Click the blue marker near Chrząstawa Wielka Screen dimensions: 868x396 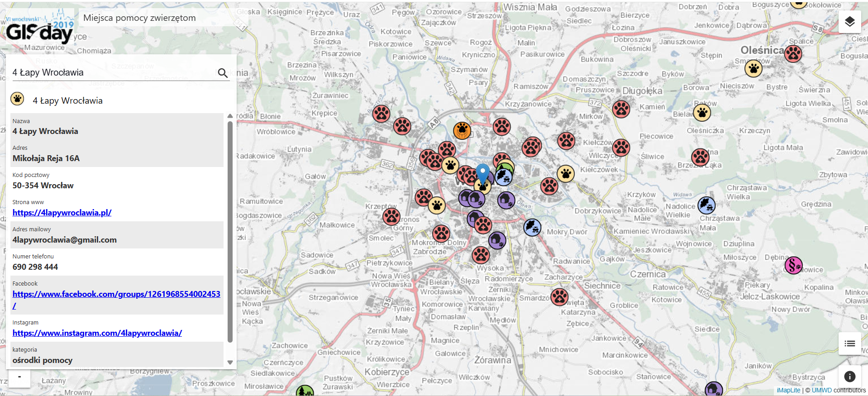click(706, 205)
